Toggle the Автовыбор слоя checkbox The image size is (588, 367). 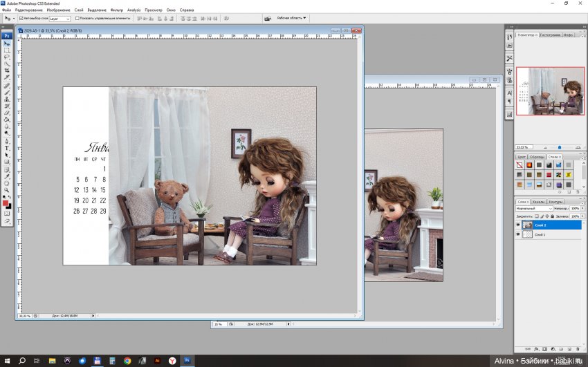(x=19, y=18)
